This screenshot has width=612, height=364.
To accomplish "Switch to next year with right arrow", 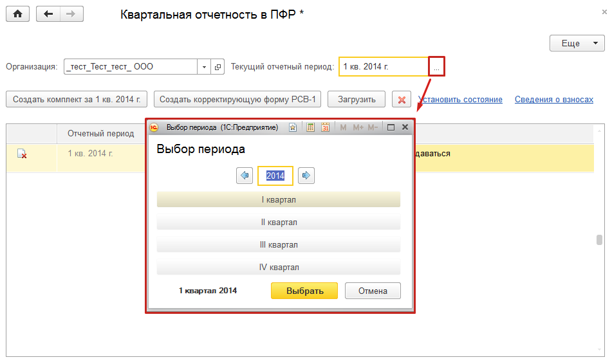I will [x=306, y=176].
